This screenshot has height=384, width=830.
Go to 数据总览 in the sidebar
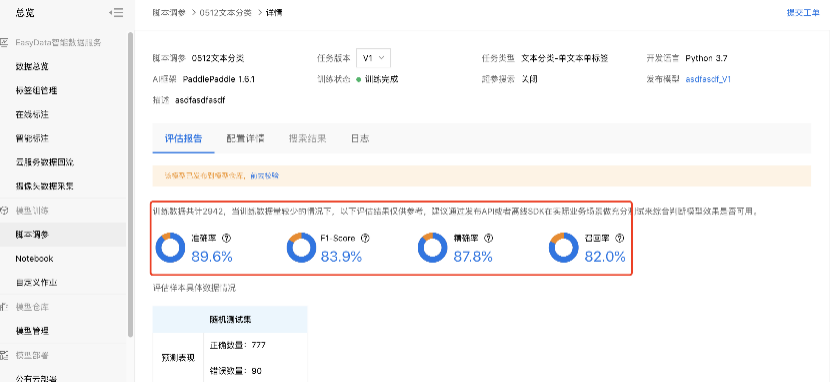point(32,67)
